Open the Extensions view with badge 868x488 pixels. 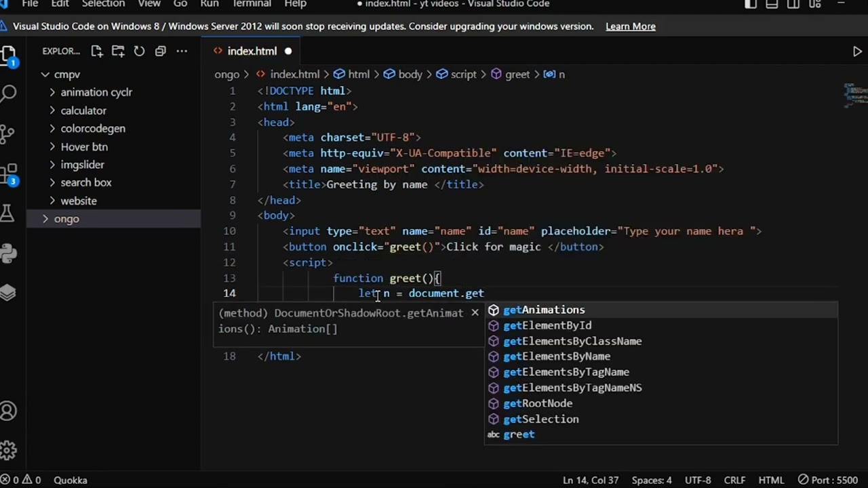9,175
